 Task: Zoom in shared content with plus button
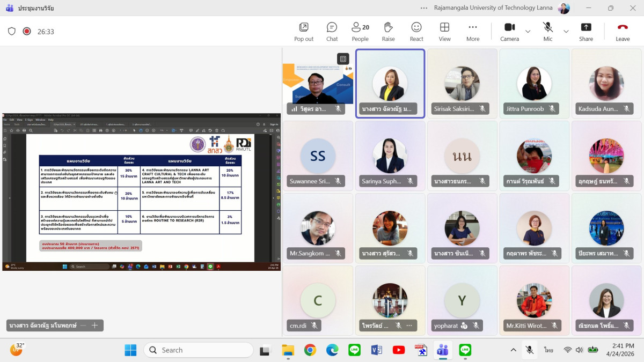[x=95, y=325]
